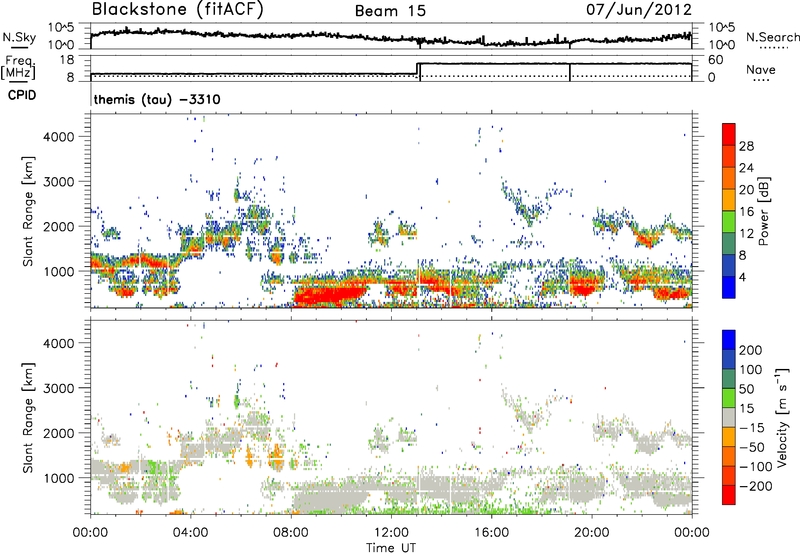
Task: Click the '20:00' time axis label
Action: pos(591,533)
